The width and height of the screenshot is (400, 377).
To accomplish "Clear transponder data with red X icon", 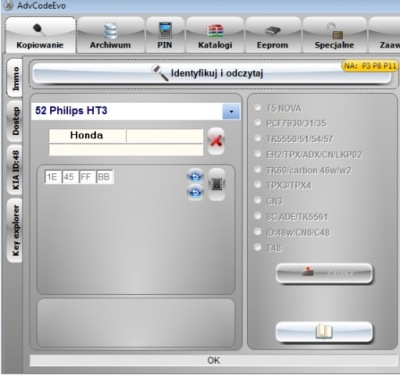I will click(x=216, y=141).
